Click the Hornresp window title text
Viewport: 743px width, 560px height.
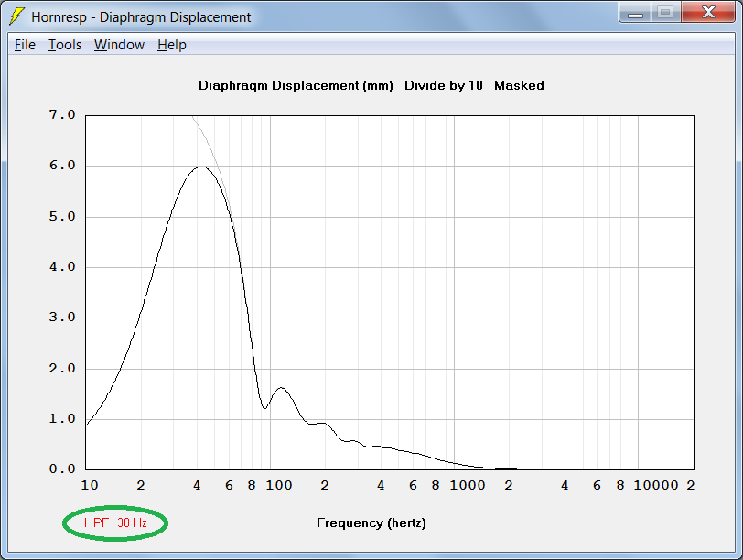141,17
